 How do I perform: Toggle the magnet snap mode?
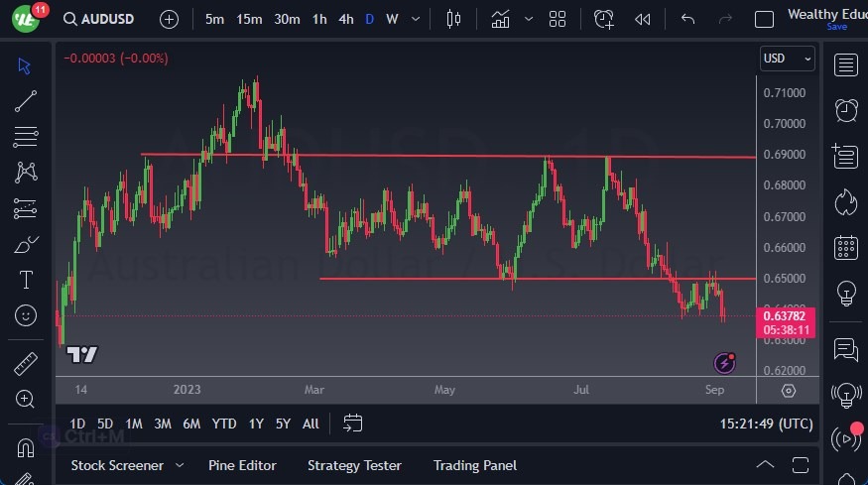(26, 447)
